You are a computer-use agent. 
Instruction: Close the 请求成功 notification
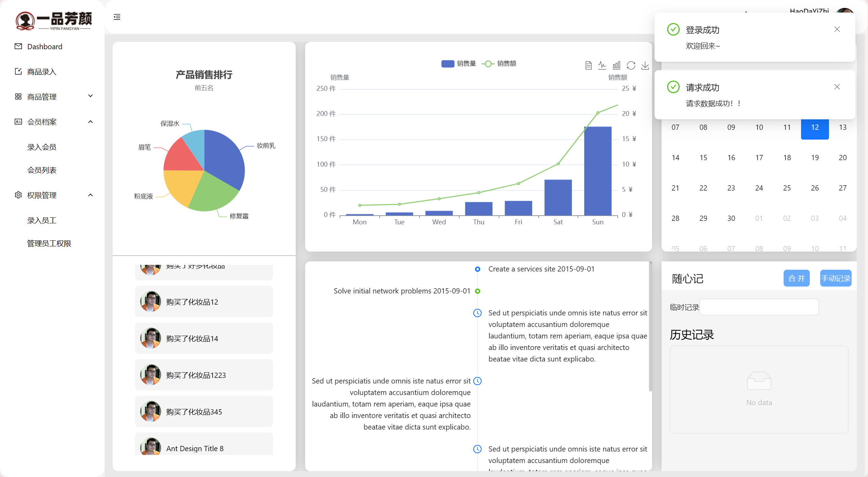tap(837, 87)
